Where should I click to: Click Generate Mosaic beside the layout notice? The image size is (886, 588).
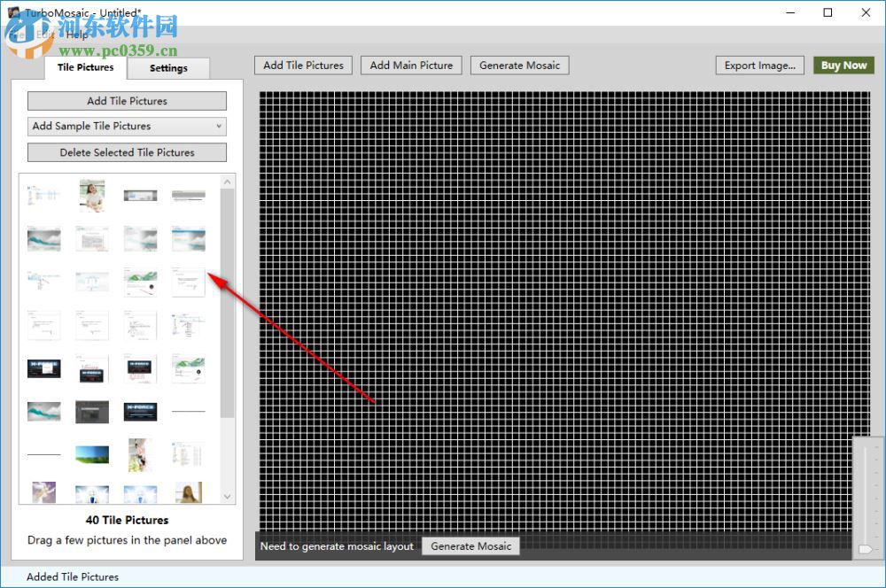(470, 546)
